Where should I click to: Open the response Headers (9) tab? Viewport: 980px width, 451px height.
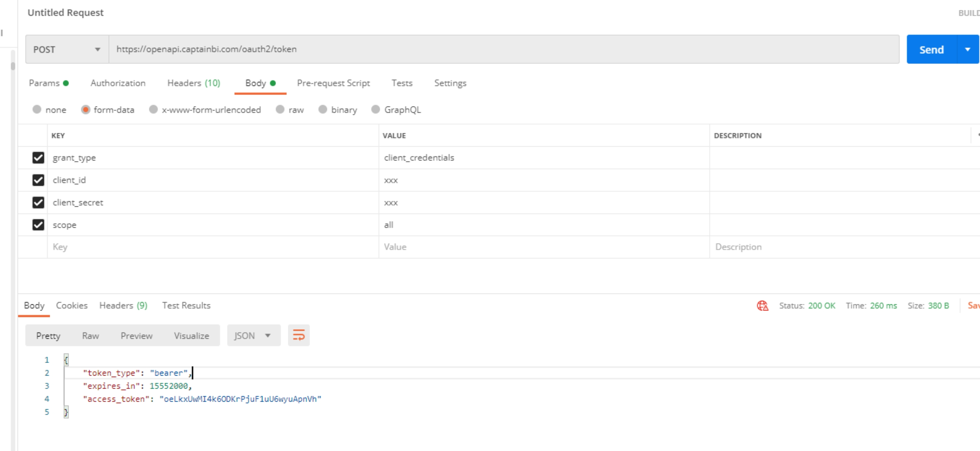123,306
